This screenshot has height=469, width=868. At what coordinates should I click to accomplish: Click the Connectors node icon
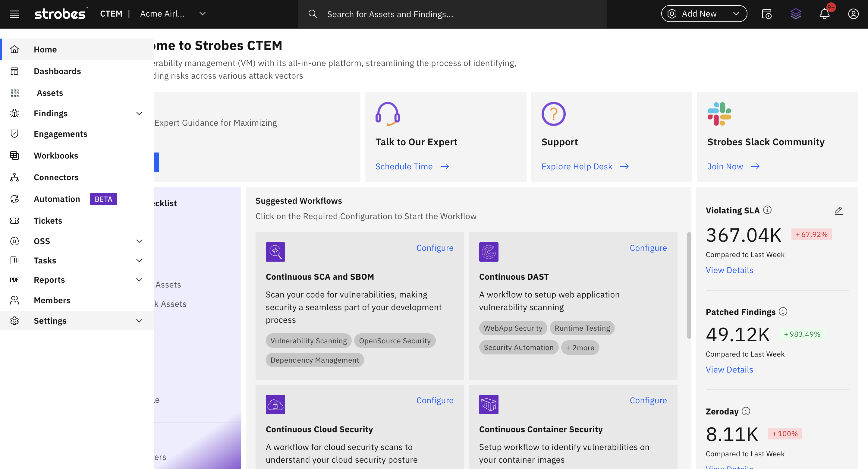[14, 177]
